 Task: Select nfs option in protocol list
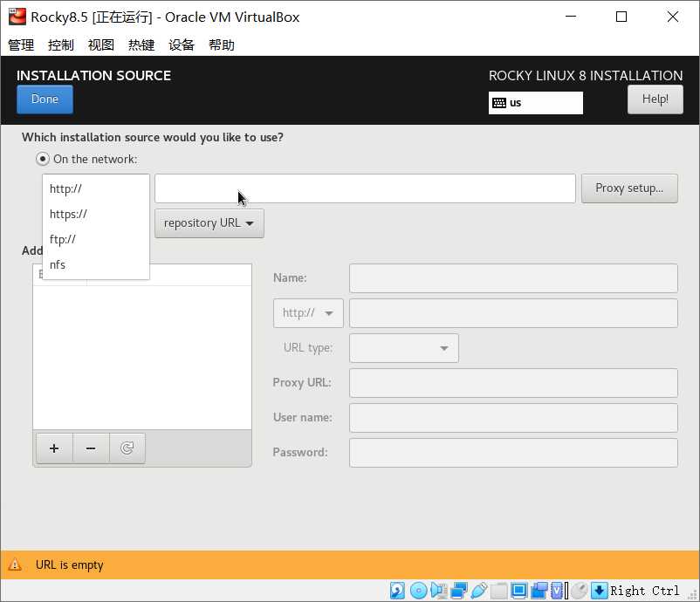click(58, 264)
